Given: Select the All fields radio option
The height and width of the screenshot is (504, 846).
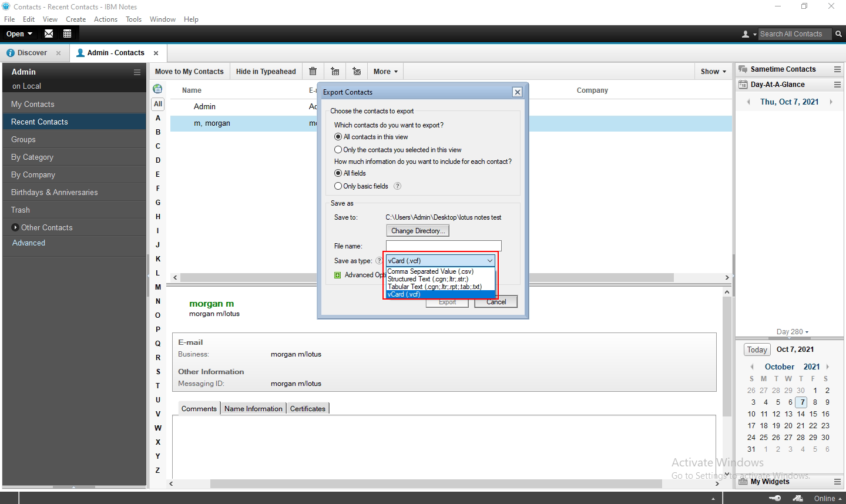Looking at the screenshot, I should coord(338,173).
